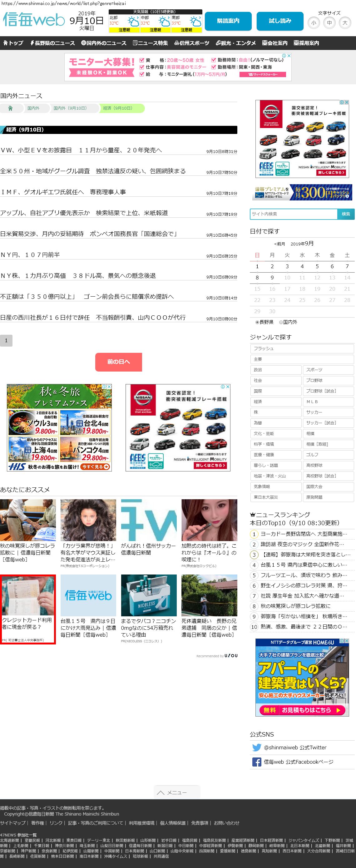Go to previous month via <前月
This screenshot has height=868, width=356.
point(279,244)
